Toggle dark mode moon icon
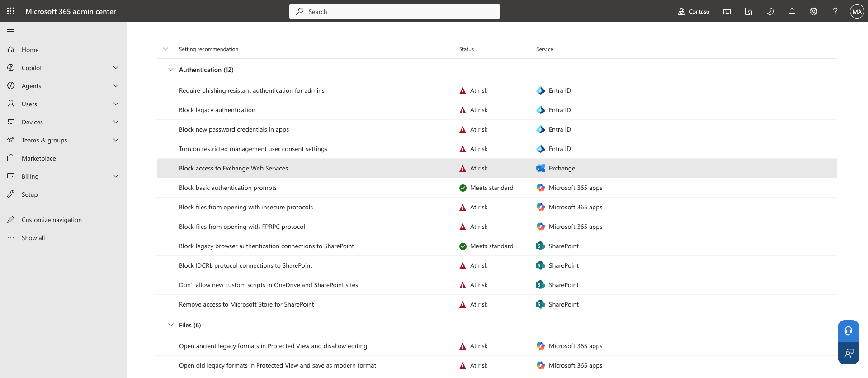The height and width of the screenshot is (378, 868). 770,11
